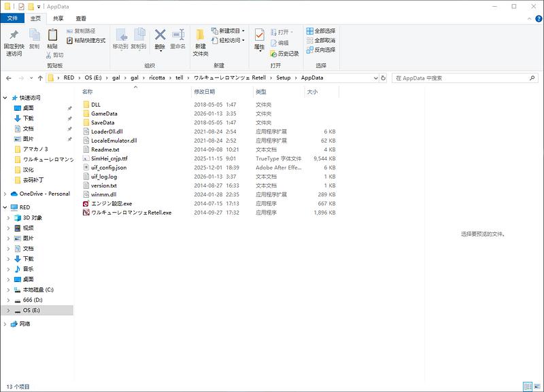The image size is (544, 392).
Task: Open the 新建项目 dropdown
Action: pos(228,31)
